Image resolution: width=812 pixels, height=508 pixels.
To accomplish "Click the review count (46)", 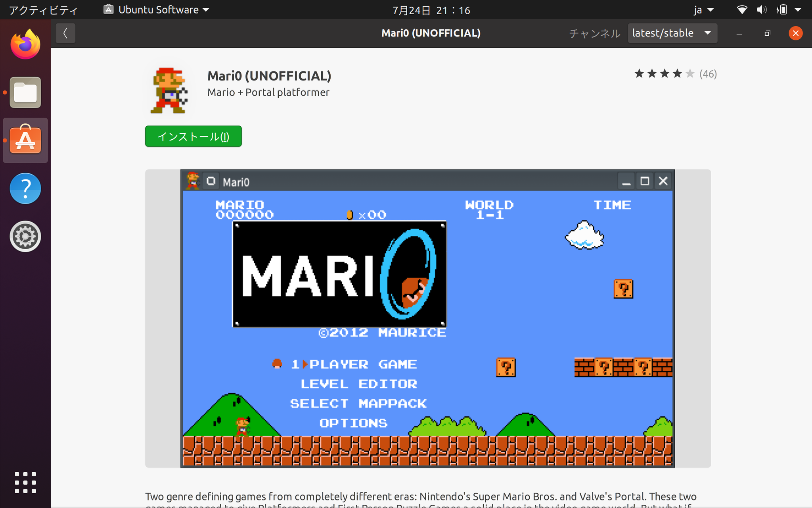I will tap(708, 74).
